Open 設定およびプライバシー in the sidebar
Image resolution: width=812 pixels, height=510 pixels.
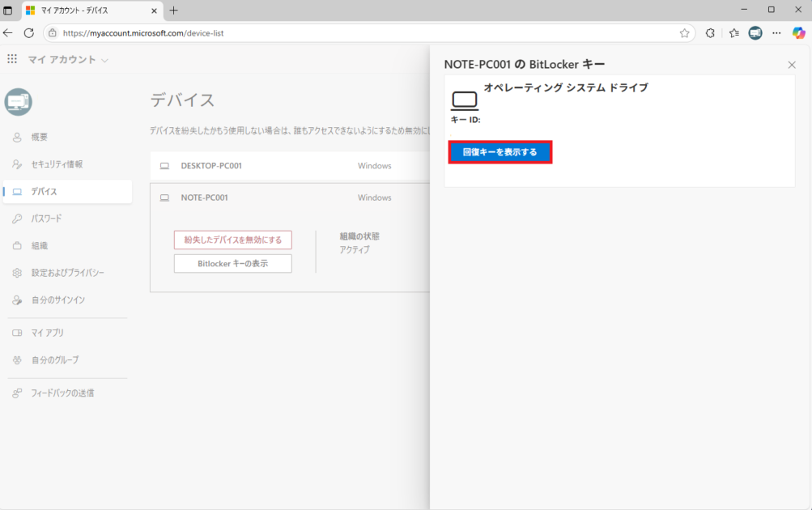point(67,273)
